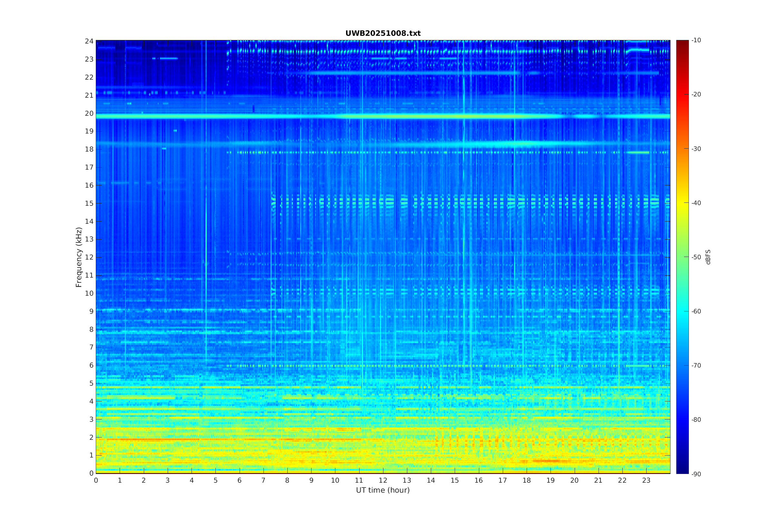Click the dBFS colorbar label
774x532 pixels.
[708, 257]
